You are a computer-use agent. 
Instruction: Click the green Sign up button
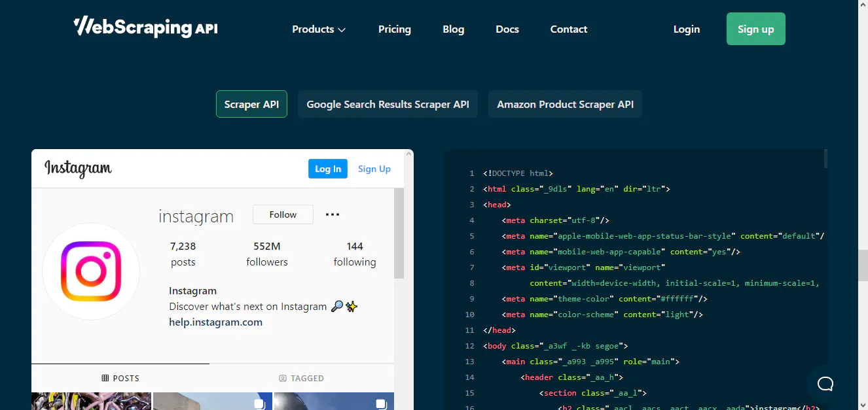pyautogui.click(x=755, y=29)
